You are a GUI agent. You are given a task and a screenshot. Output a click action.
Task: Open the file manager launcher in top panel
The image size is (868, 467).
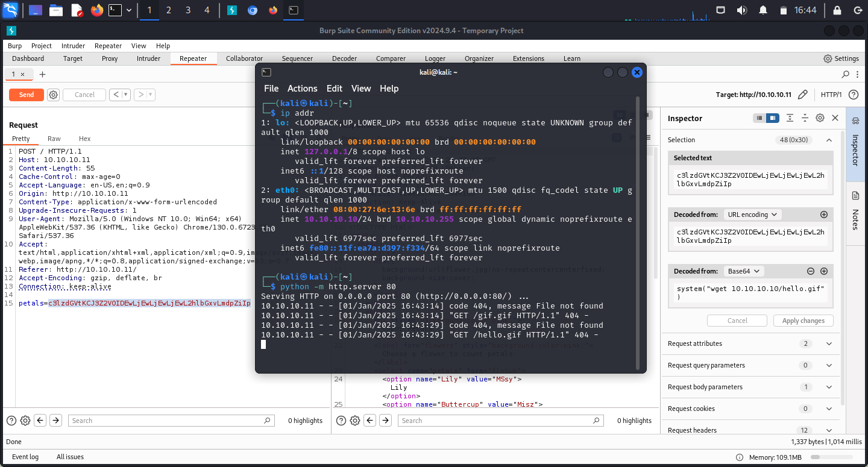(x=56, y=10)
